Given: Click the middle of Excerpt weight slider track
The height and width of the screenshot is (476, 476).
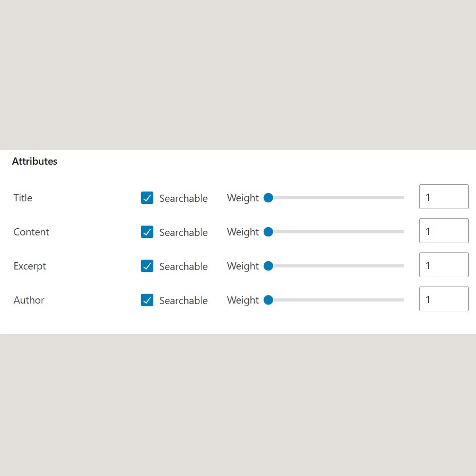Looking at the screenshot, I should click(336, 266).
